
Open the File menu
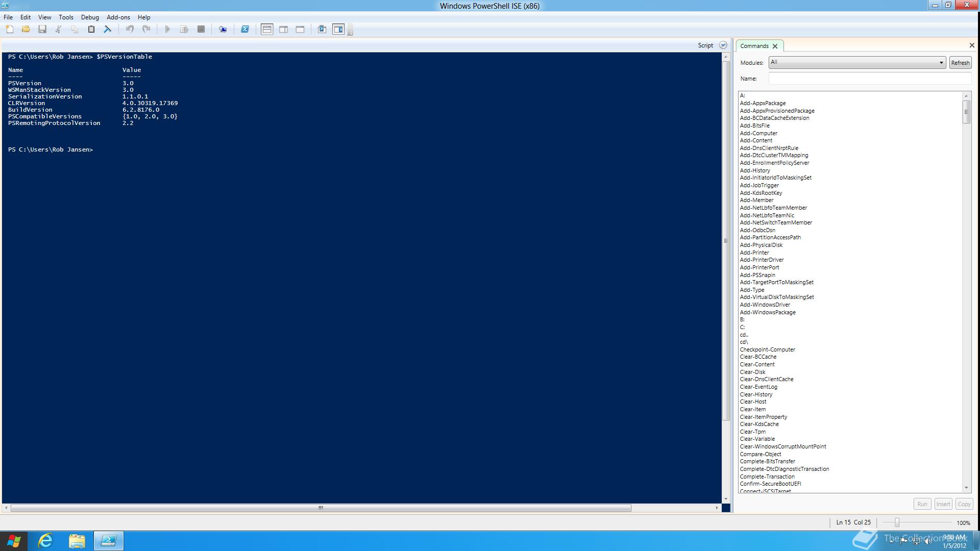click(8, 17)
